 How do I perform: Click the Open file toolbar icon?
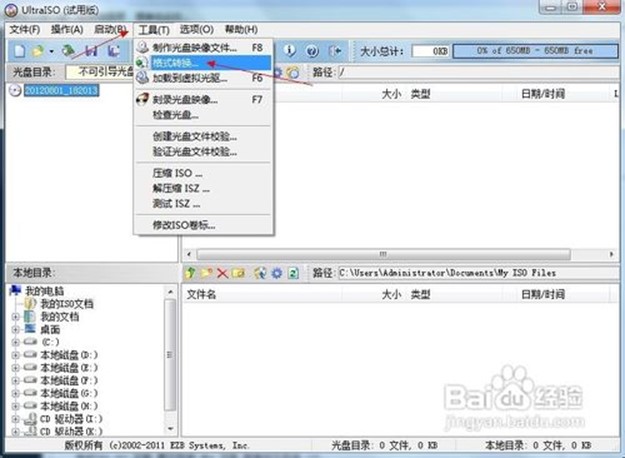[37, 50]
